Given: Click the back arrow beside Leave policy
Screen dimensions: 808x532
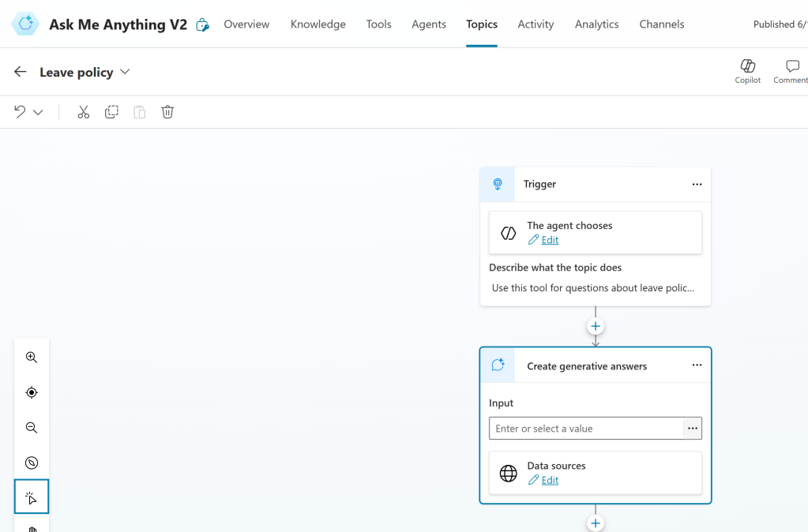Looking at the screenshot, I should point(21,72).
